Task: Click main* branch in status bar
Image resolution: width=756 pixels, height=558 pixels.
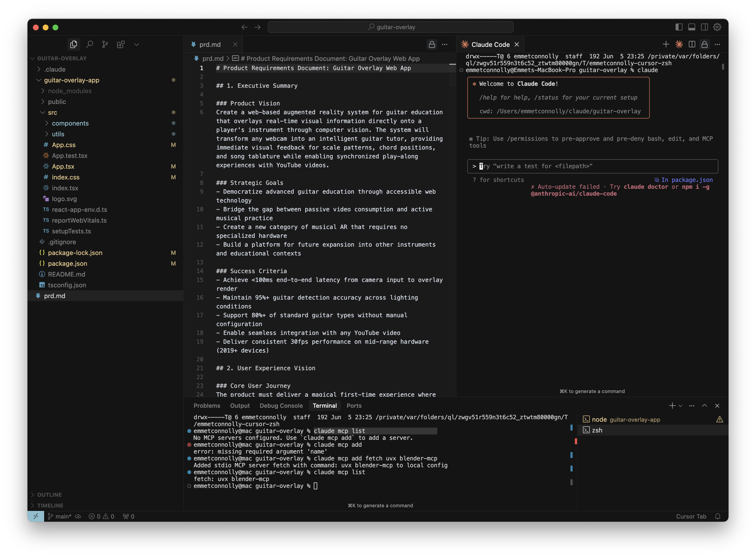Action: tap(59, 516)
